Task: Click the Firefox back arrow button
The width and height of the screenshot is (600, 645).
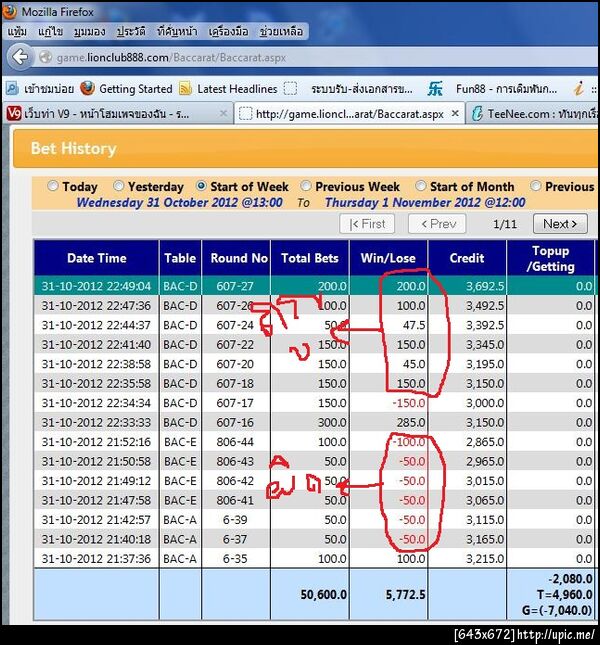Action: 20,57
